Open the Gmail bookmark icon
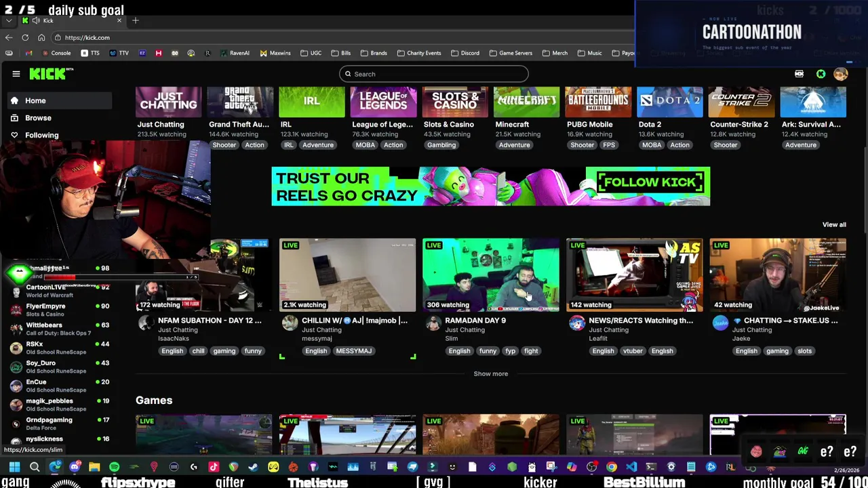The image size is (868, 488). pyautogui.click(x=28, y=53)
